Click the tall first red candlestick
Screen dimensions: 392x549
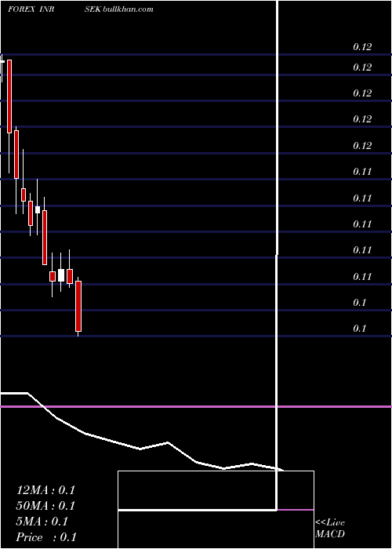click(x=9, y=96)
